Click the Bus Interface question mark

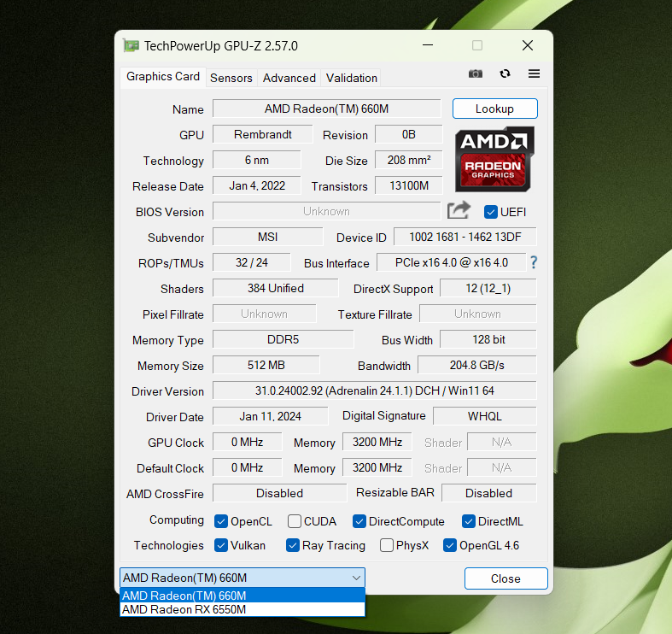click(534, 262)
